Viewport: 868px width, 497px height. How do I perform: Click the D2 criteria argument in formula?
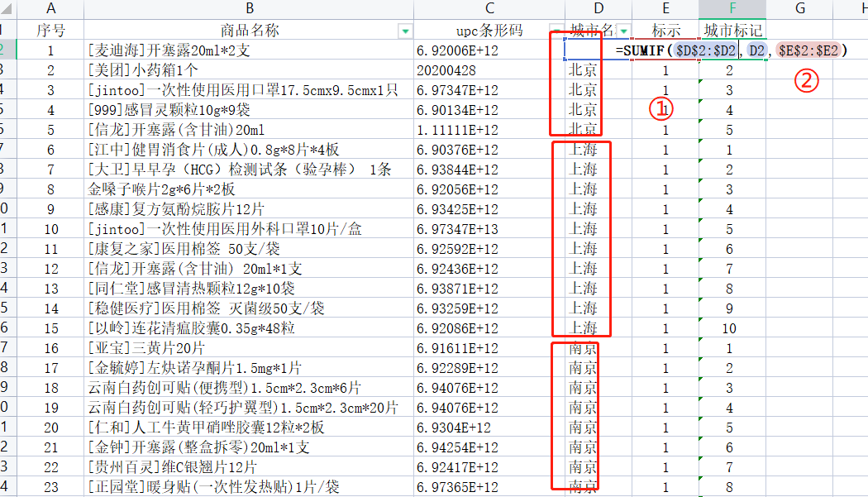tap(756, 50)
